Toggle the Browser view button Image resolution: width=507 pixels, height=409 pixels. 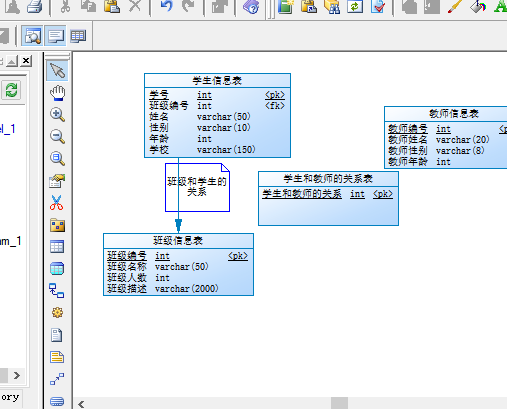coord(32,36)
